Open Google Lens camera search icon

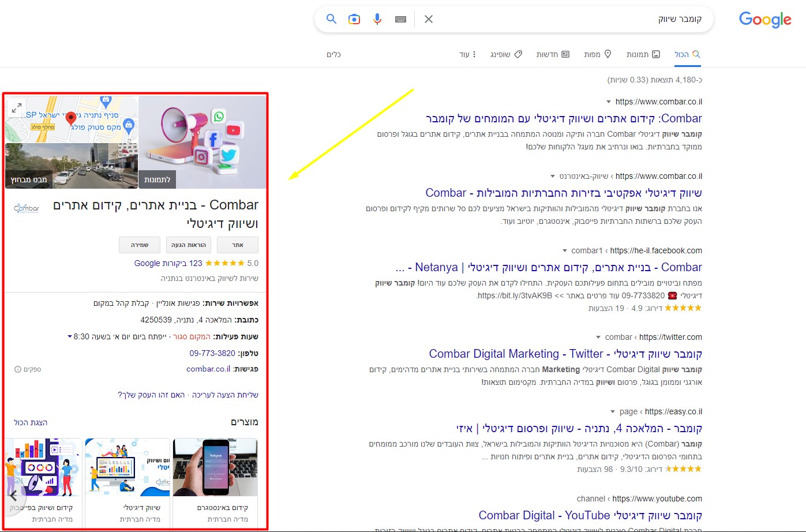click(x=354, y=19)
